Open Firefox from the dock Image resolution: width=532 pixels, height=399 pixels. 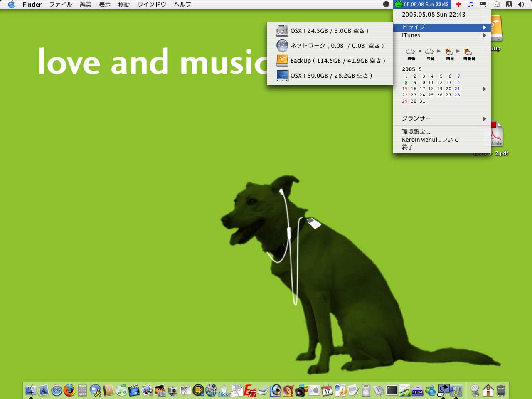click(69, 390)
